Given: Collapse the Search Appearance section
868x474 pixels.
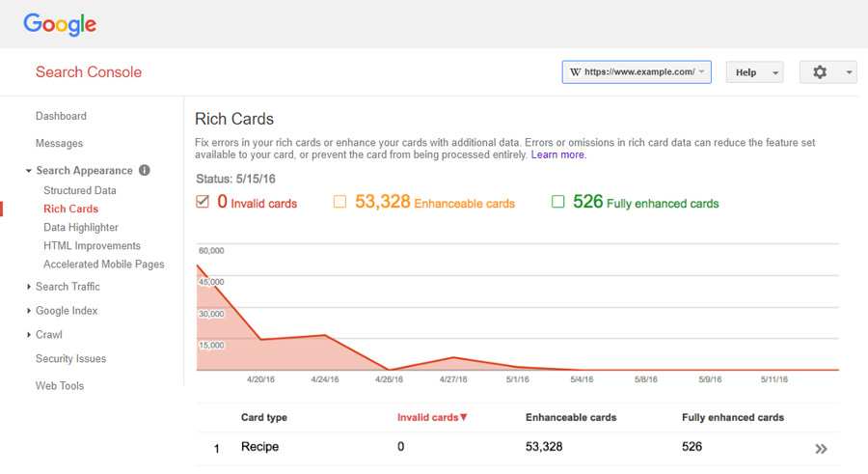Looking at the screenshot, I should coord(28,171).
